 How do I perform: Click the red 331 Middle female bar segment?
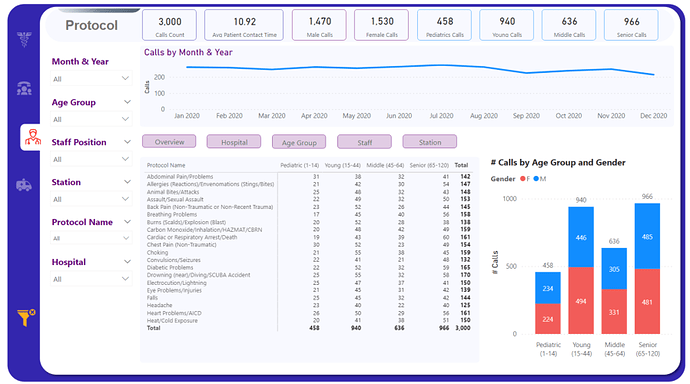(x=614, y=311)
